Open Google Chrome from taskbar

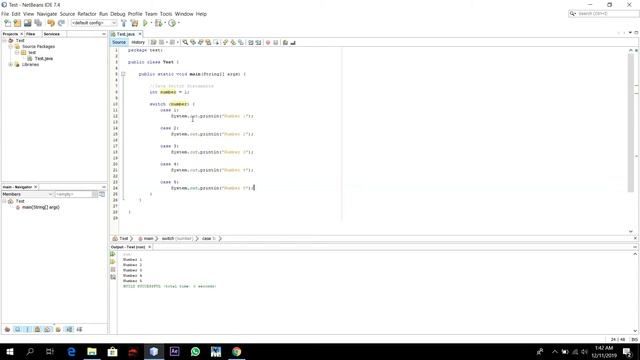tap(236, 351)
